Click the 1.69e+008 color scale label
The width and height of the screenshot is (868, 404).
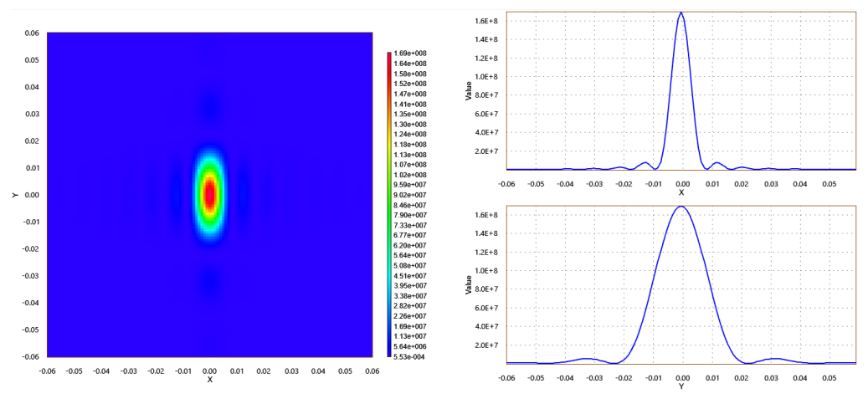(x=409, y=54)
